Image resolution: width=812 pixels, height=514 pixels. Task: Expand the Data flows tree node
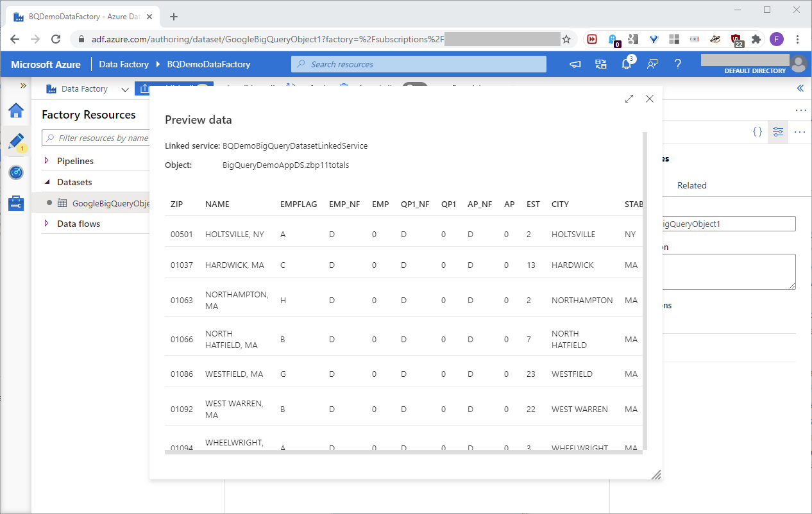tap(47, 224)
